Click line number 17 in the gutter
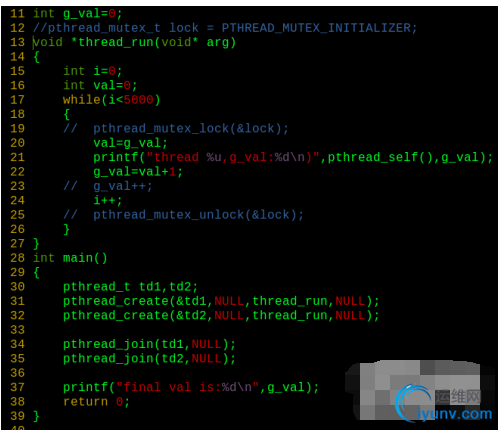This screenshot has height=430, width=498. 18,100
